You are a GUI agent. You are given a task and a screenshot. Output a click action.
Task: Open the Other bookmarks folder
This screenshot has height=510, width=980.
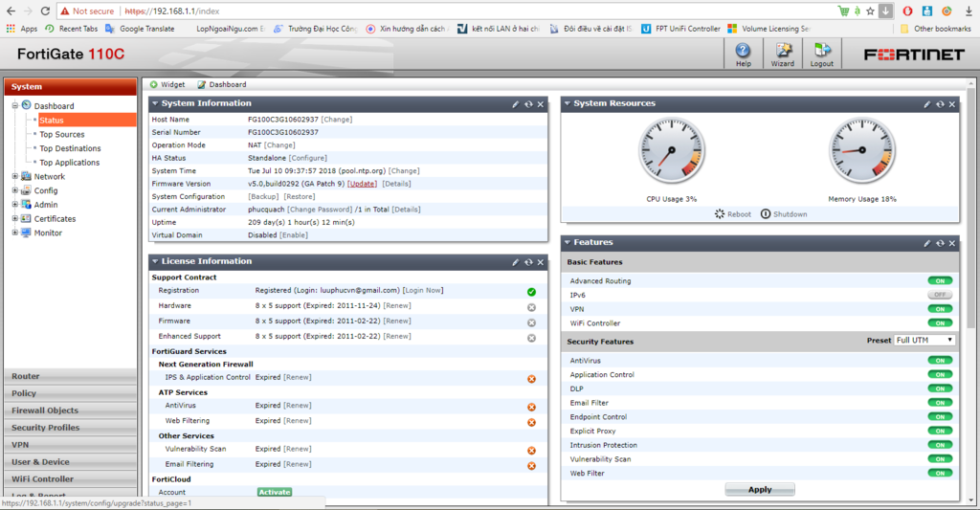[936, 29]
